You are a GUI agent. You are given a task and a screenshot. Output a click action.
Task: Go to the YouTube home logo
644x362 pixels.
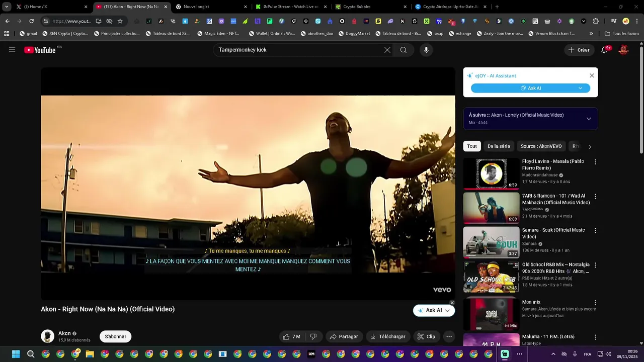coord(40,50)
